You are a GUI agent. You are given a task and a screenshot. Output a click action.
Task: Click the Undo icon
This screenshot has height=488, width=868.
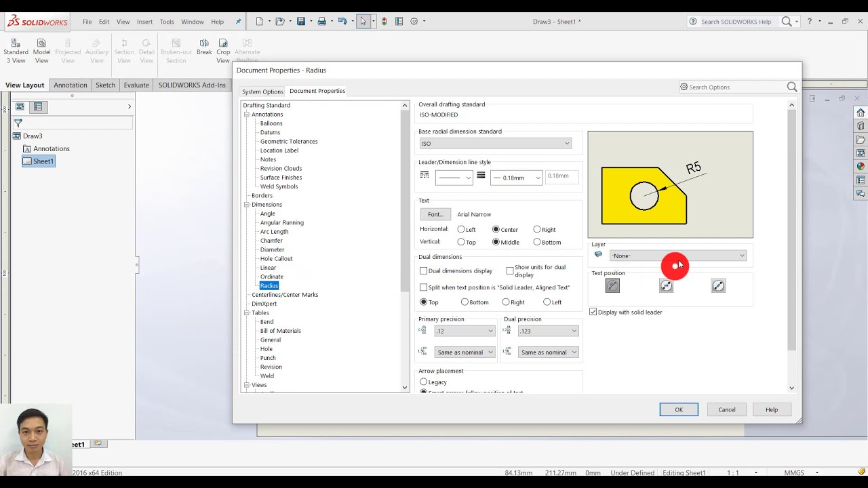[342, 21]
